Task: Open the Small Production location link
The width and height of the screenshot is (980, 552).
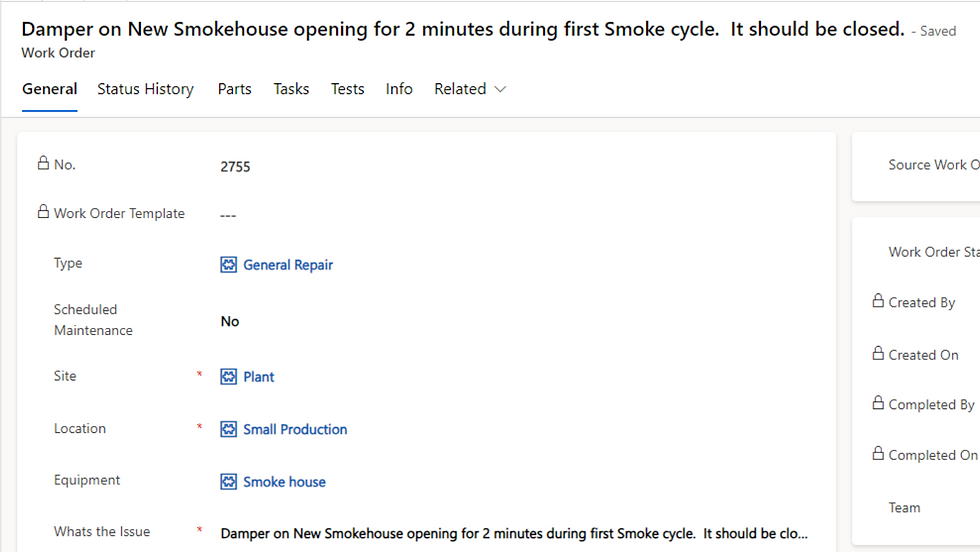Action: (x=295, y=429)
